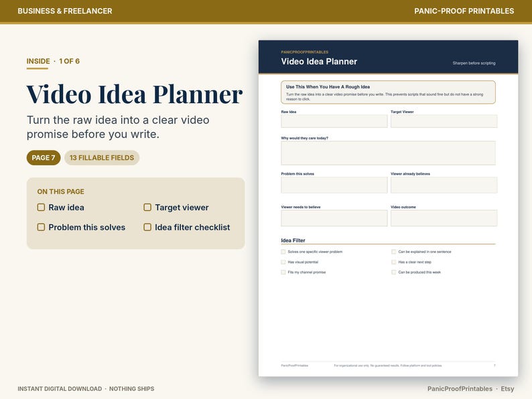Screen dimensions: 532x399
Task: Click the Idea Filter section heading
Action: pyautogui.click(x=293, y=240)
